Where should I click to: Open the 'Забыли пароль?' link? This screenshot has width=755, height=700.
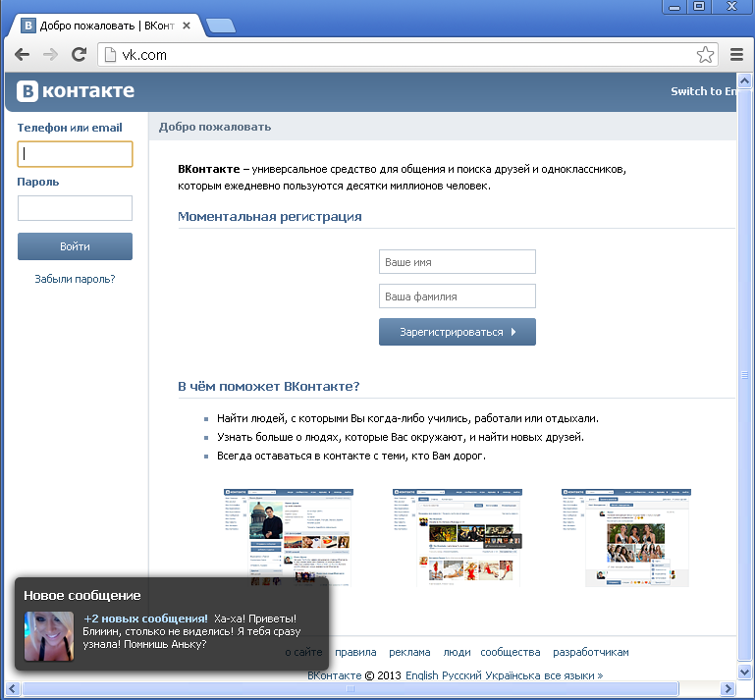click(x=76, y=279)
